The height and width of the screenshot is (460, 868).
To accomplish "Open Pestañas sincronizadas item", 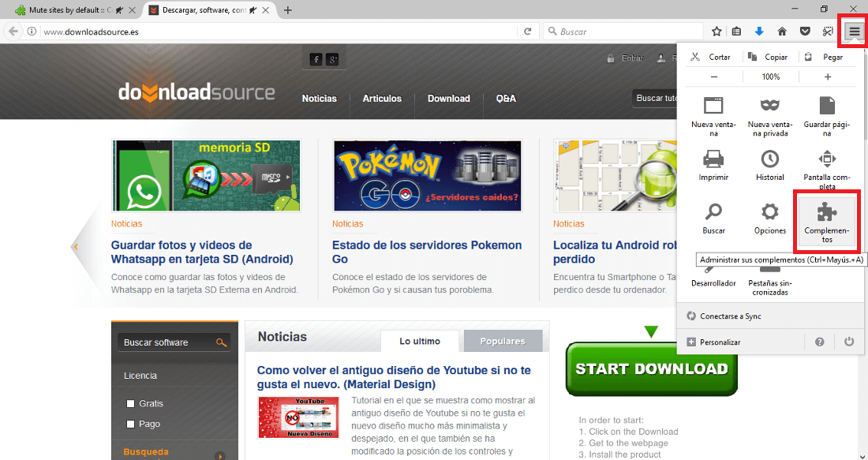I will [770, 282].
